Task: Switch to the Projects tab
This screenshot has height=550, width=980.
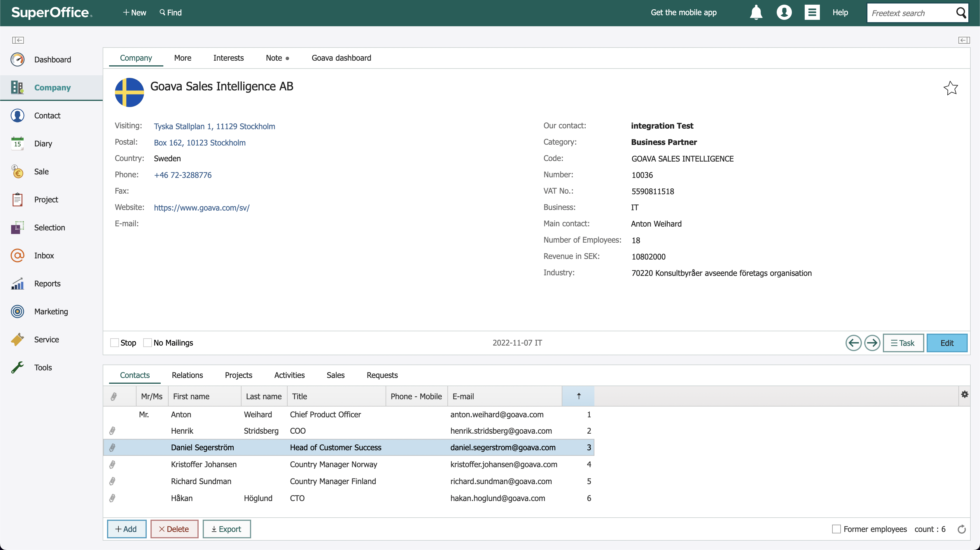Action: coord(239,375)
